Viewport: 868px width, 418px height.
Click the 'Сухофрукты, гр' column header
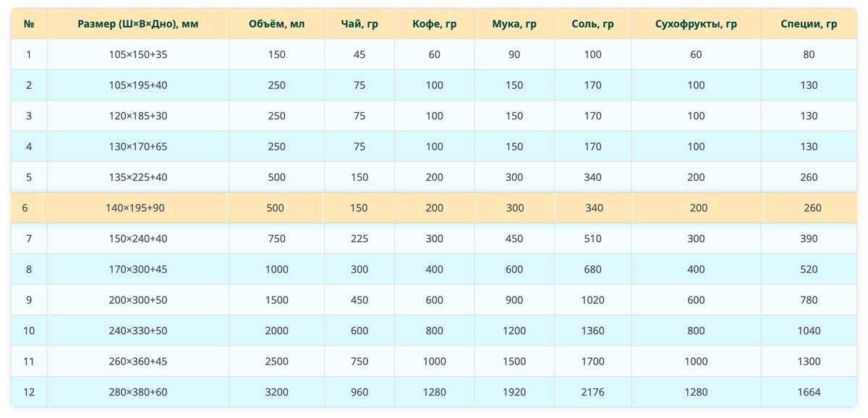696,24
